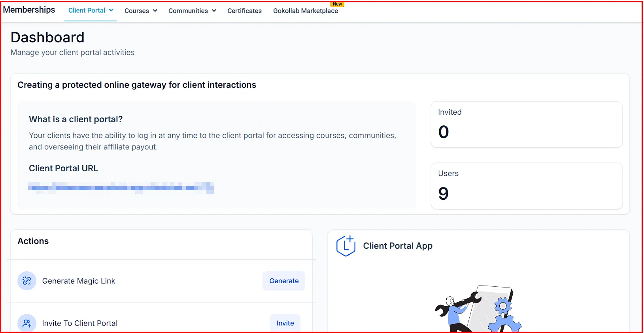The height and width of the screenshot is (333, 644).
Task: Select the Users count card
Action: click(526, 186)
